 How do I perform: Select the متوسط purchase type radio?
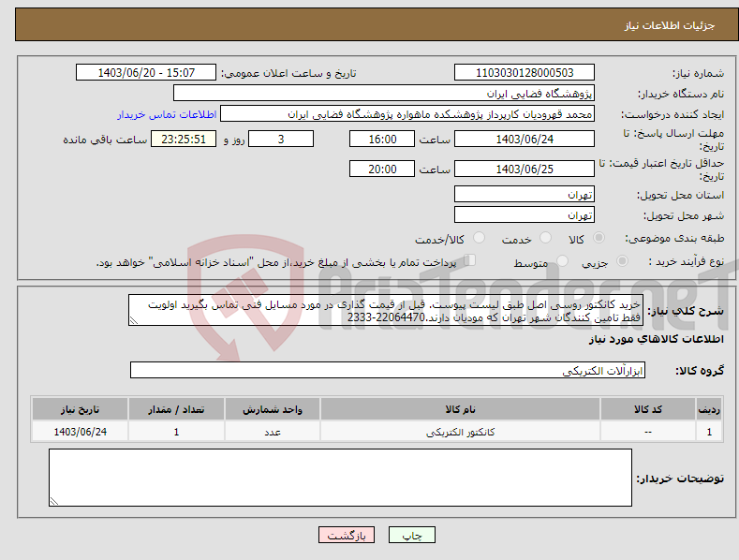click(562, 260)
